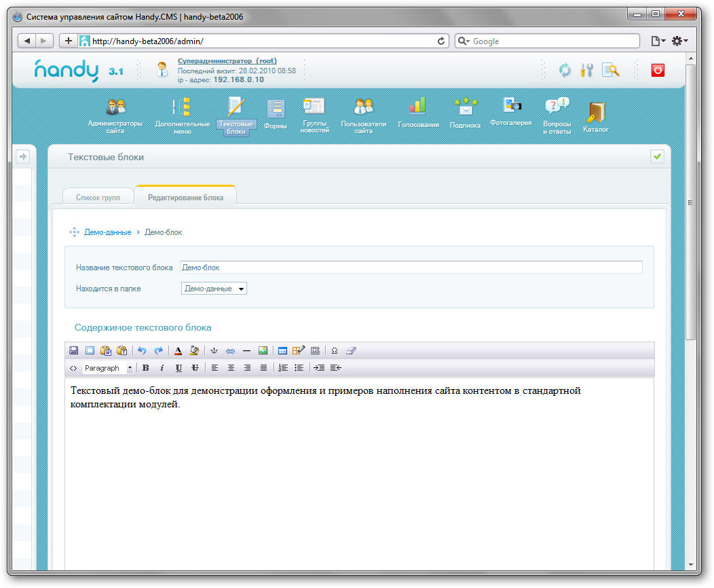
Task: Switch to the Список групп tab
Action: 98,197
